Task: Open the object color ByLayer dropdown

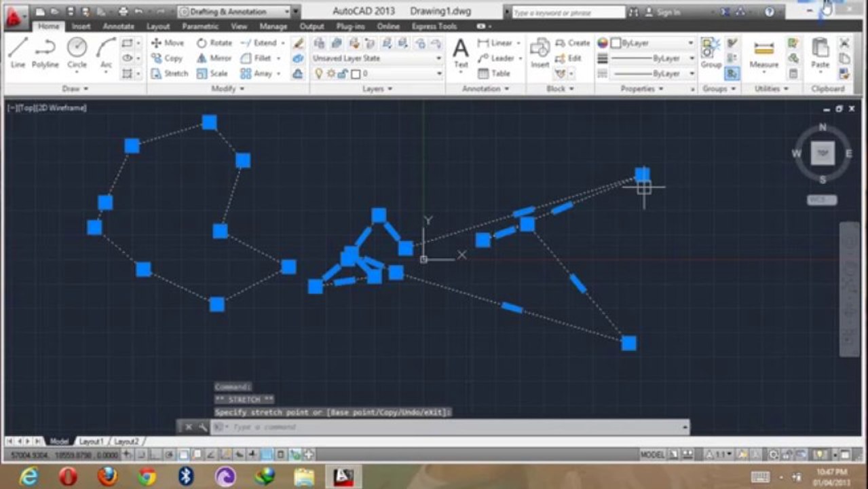Action: coord(652,43)
